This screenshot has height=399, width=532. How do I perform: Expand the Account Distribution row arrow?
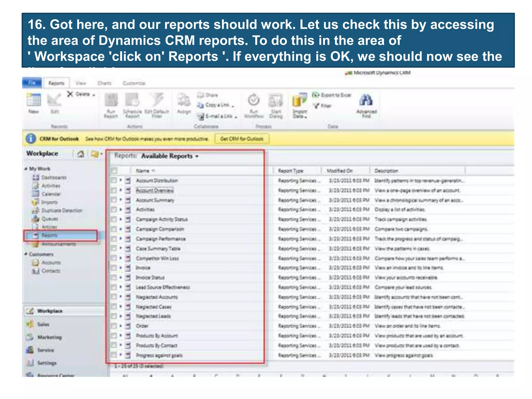pos(121,180)
